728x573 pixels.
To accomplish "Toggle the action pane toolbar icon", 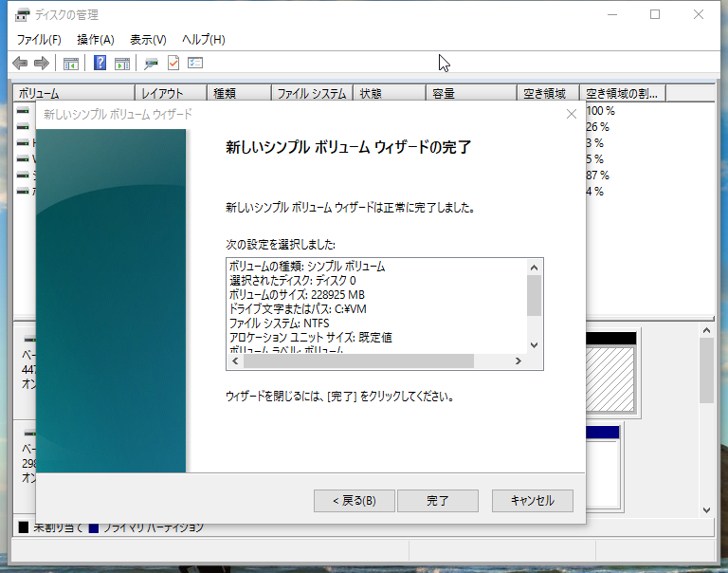I will (122, 64).
